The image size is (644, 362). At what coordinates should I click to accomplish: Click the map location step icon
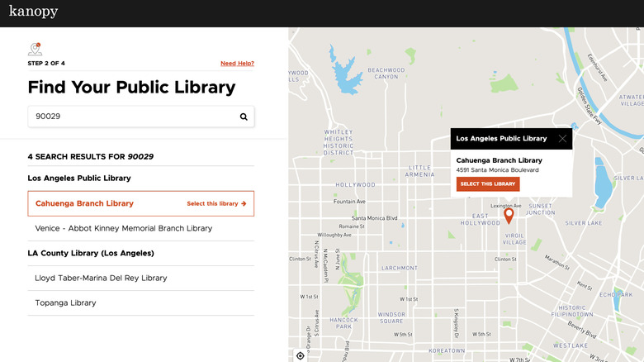point(35,50)
